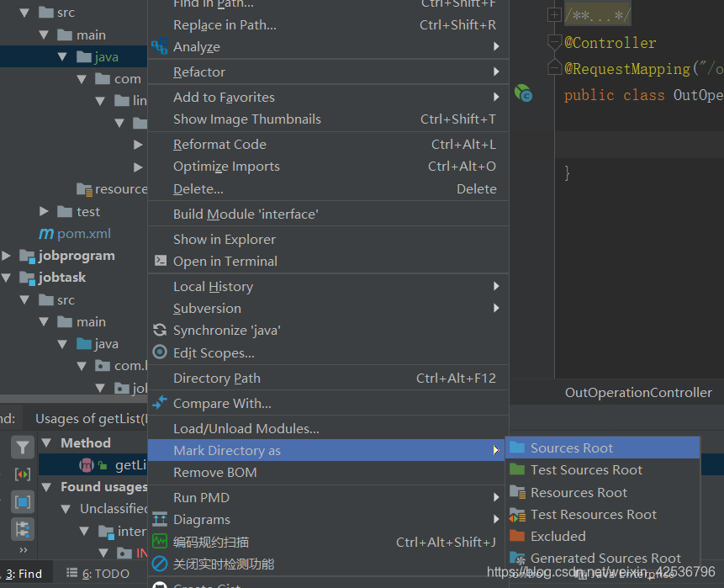
Task: Select Load/Unload Modules...
Action: point(328,428)
